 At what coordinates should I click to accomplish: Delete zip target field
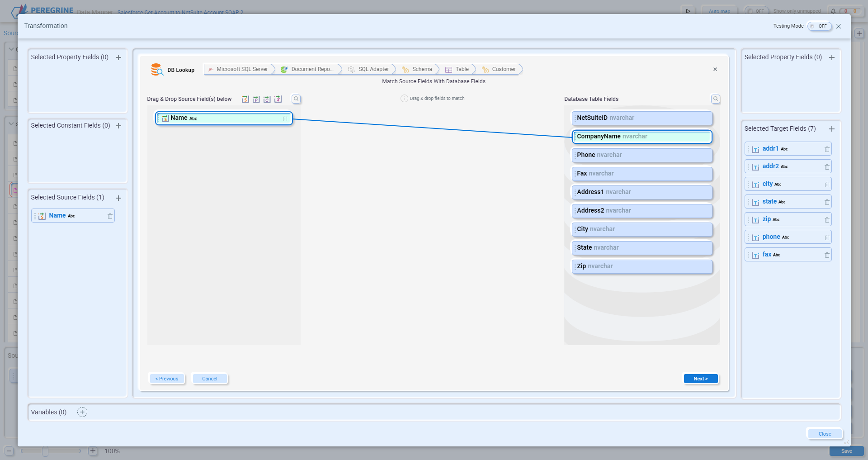click(827, 220)
